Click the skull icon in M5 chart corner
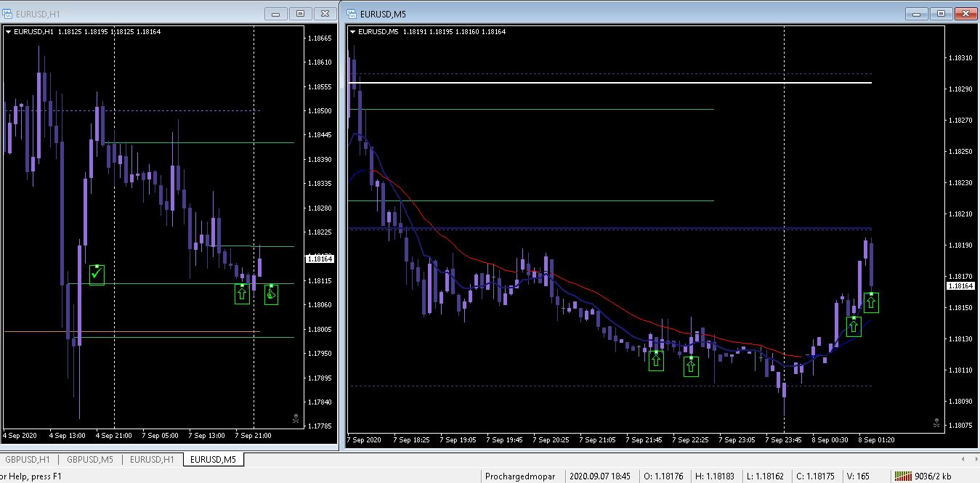Screen dimensions: 980x483 tap(936, 422)
